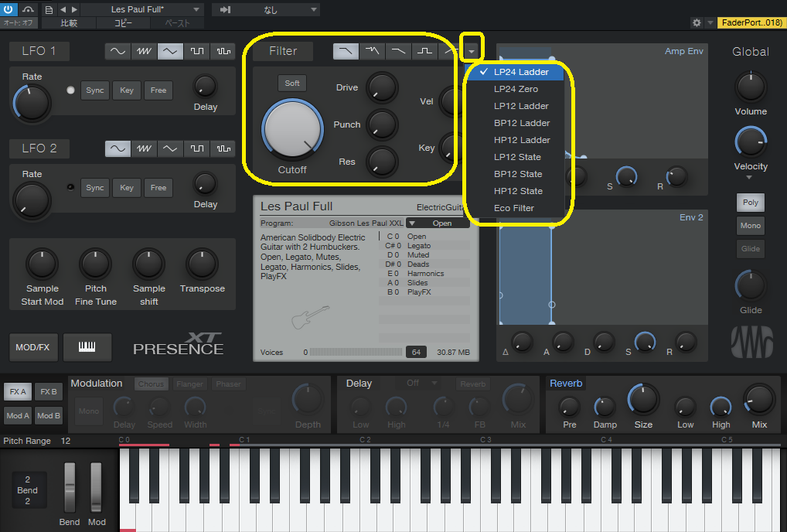Open the preset document icon menu
This screenshot has width=787, height=532.
click(49, 9)
